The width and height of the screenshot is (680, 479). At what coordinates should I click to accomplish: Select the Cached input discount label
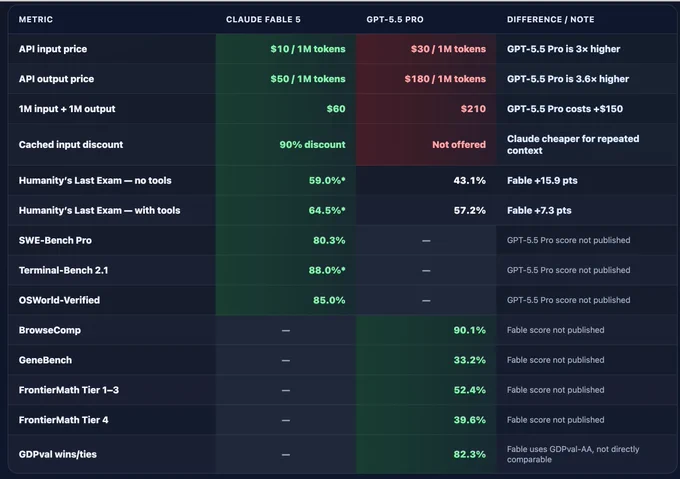71,145
